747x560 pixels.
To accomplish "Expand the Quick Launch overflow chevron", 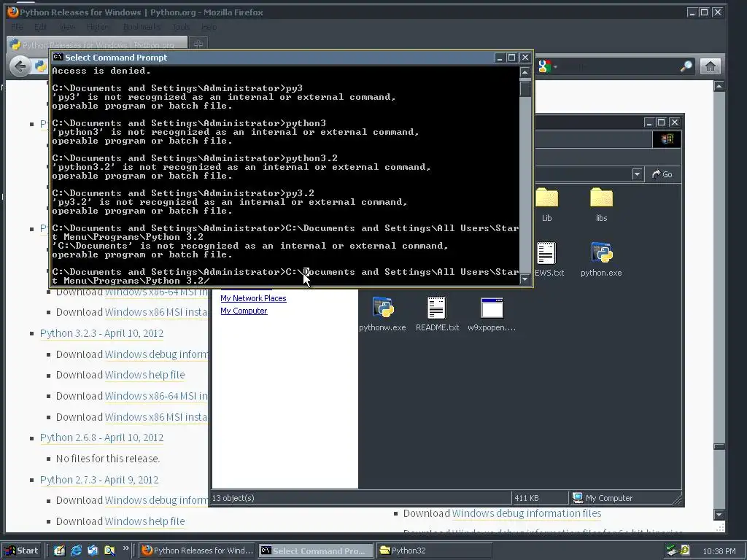I will (125, 548).
